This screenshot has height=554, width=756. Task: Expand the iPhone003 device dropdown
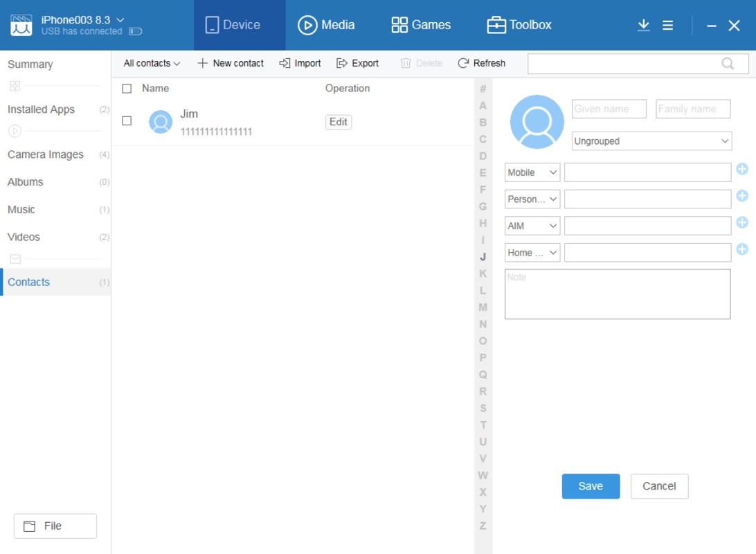(x=120, y=20)
